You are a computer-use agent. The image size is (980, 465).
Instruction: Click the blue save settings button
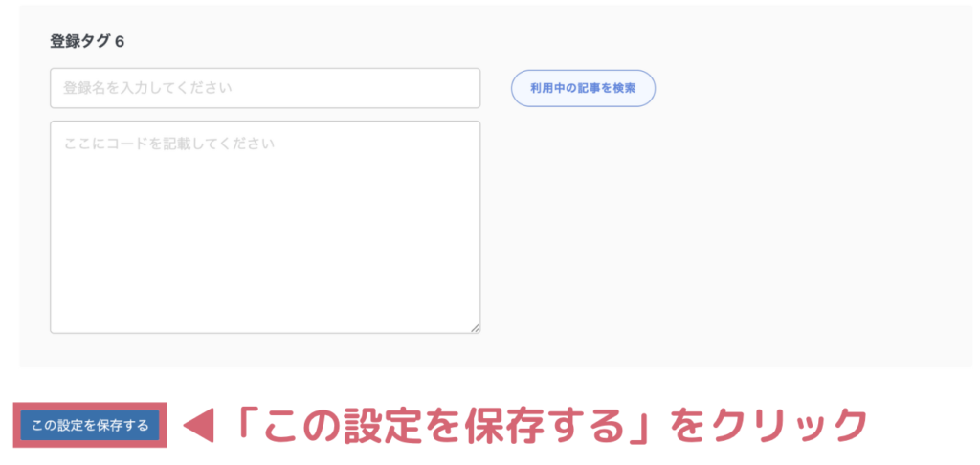pos(90,426)
